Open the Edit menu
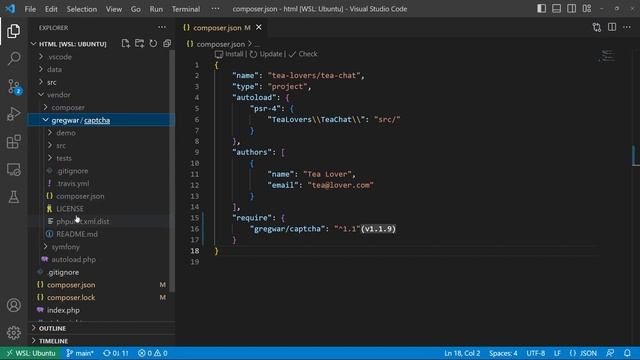 tap(51, 9)
